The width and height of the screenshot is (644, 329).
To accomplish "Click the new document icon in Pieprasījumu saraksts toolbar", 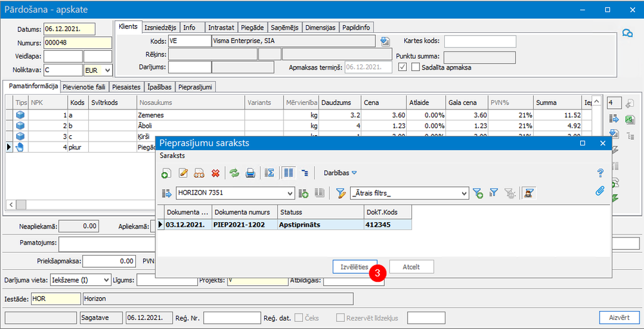I will pyautogui.click(x=166, y=173).
